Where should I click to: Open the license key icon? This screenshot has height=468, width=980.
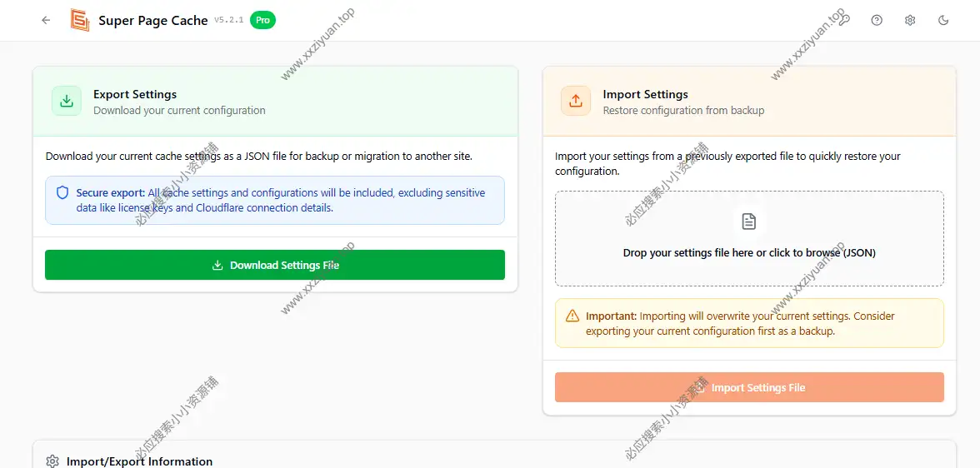click(x=843, y=20)
